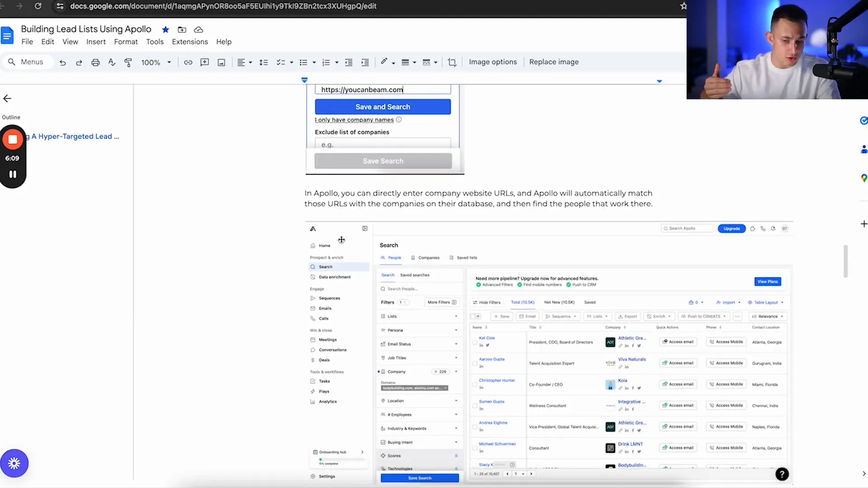
Task: Open the Extensions menu
Action: tap(190, 42)
